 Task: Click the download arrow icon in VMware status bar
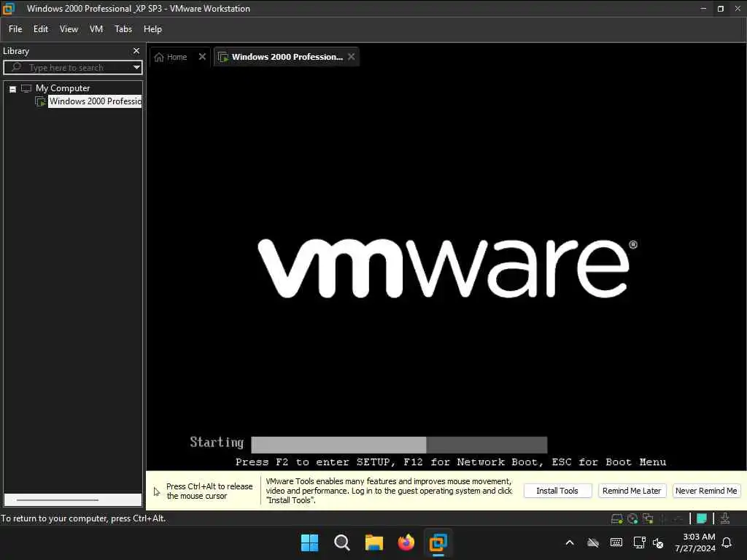725,518
